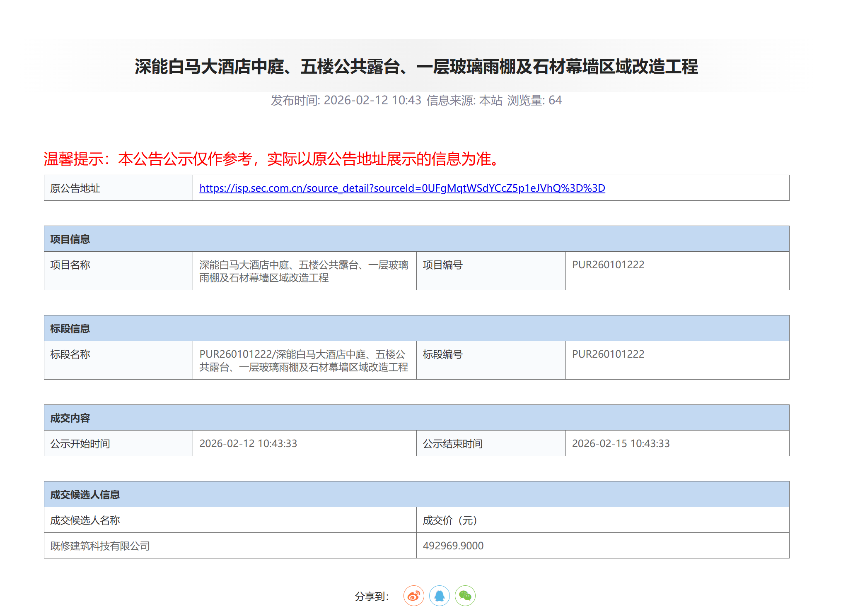The height and width of the screenshot is (616, 865).
Task: Share page to Weibo
Action: pyautogui.click(x=413, y=596)
